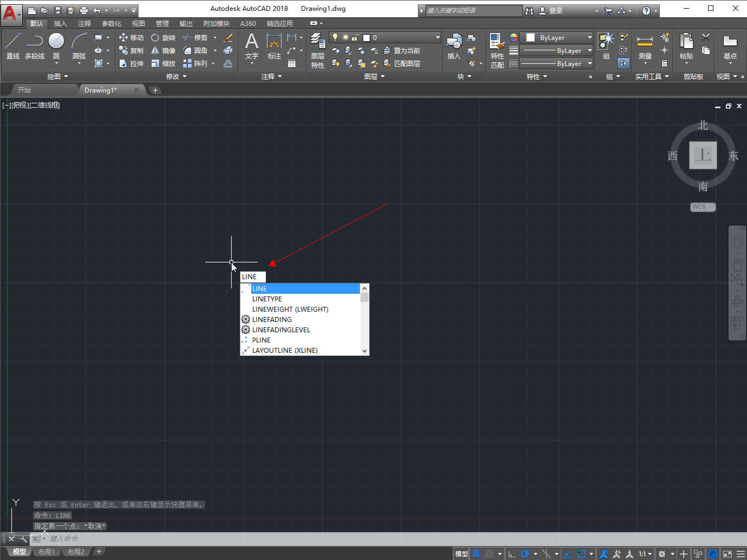
Task: Click the 粘贴 paste icon
Action: [x=686, y=48]
